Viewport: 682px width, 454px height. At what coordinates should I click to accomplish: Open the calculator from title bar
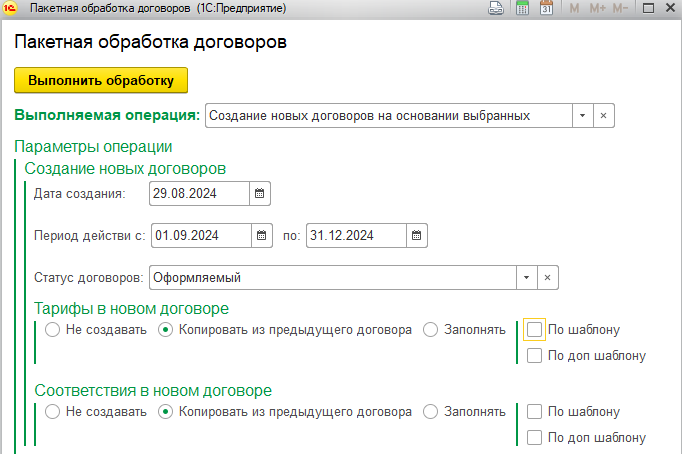click(x=521, y=8)
